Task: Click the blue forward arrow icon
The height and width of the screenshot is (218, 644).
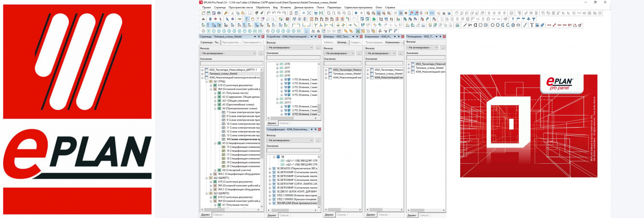Action: coord(361,13)
